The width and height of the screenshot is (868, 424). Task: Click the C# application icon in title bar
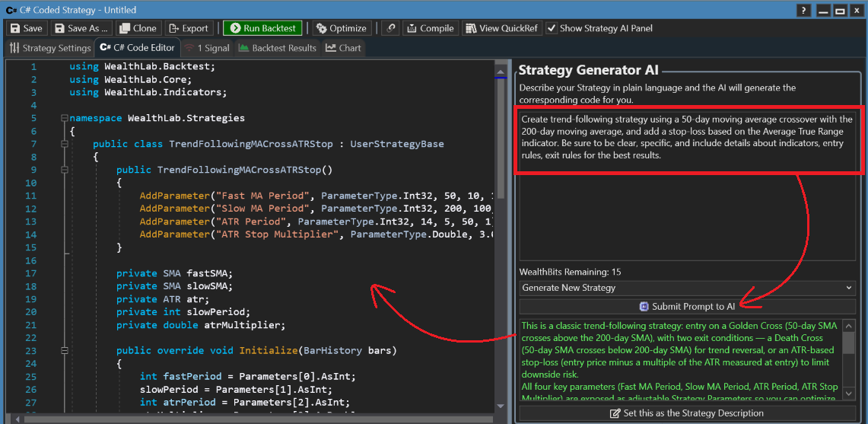[11, 10]
